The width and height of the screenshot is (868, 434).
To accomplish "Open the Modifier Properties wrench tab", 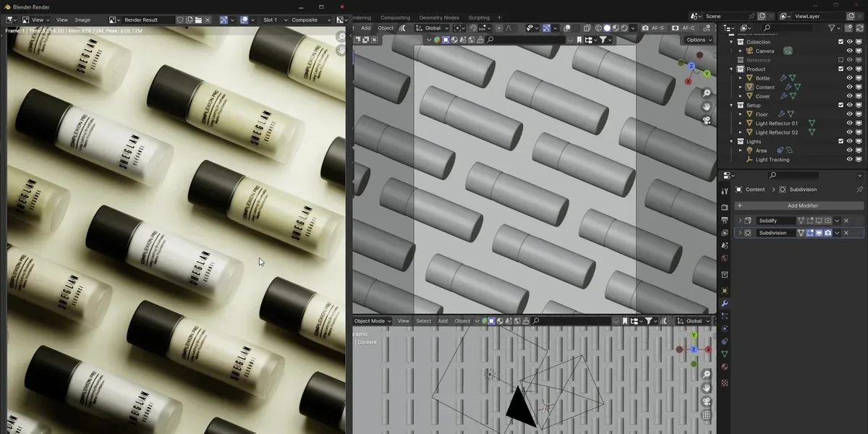I will [725, 303].
